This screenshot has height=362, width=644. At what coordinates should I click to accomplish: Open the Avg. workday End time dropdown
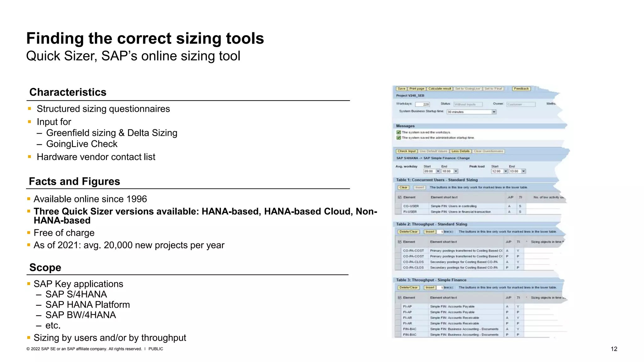tap(456, 171)
